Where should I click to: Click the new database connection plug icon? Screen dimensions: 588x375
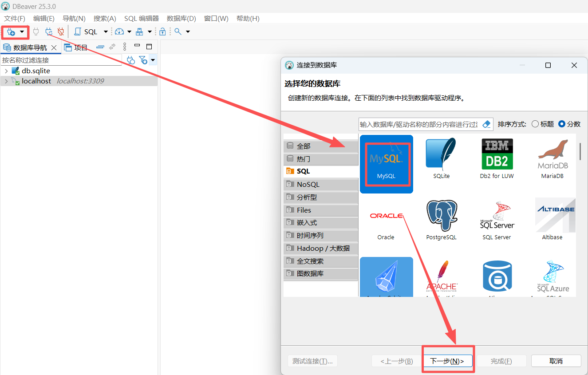(11, 32)
